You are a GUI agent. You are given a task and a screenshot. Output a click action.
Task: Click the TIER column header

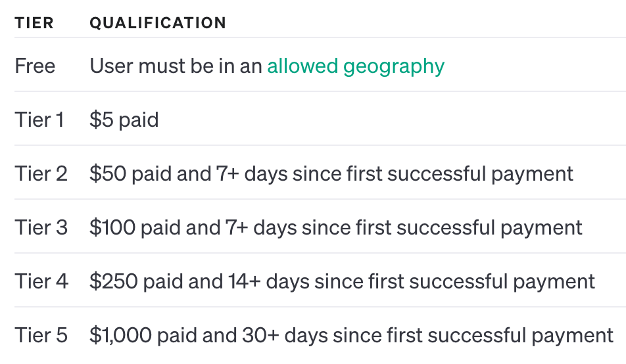pyautogui.click(x=34, y=23)
